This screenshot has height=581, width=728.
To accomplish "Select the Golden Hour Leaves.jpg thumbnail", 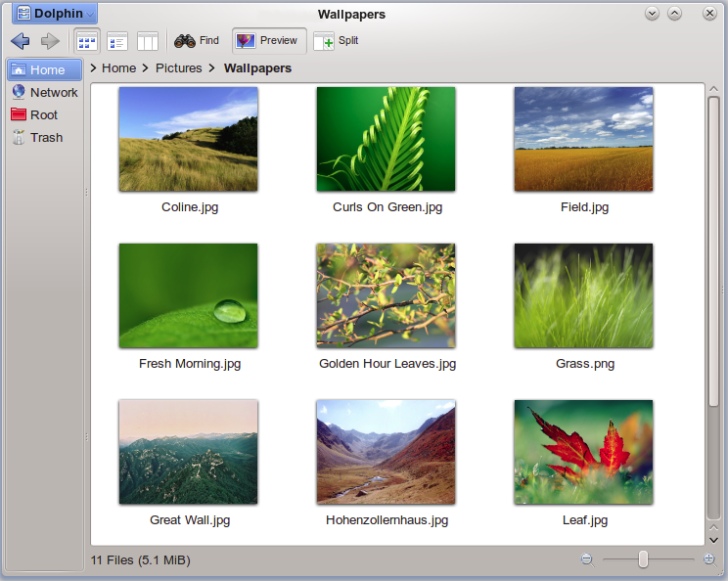I will pyautogui.click(x=387, y=295).
